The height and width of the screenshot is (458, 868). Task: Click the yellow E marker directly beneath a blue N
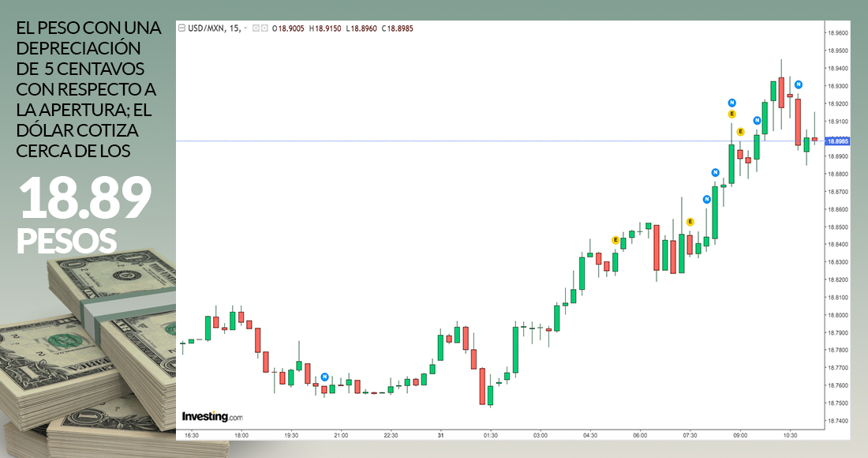tap(731, 114)
